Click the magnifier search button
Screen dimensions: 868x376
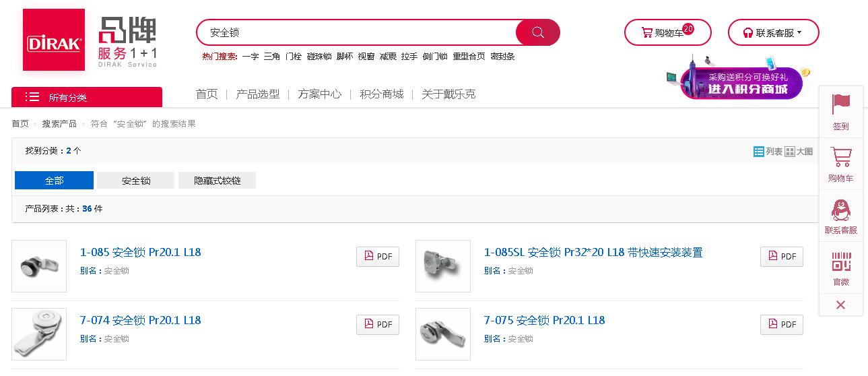point(537,32)
